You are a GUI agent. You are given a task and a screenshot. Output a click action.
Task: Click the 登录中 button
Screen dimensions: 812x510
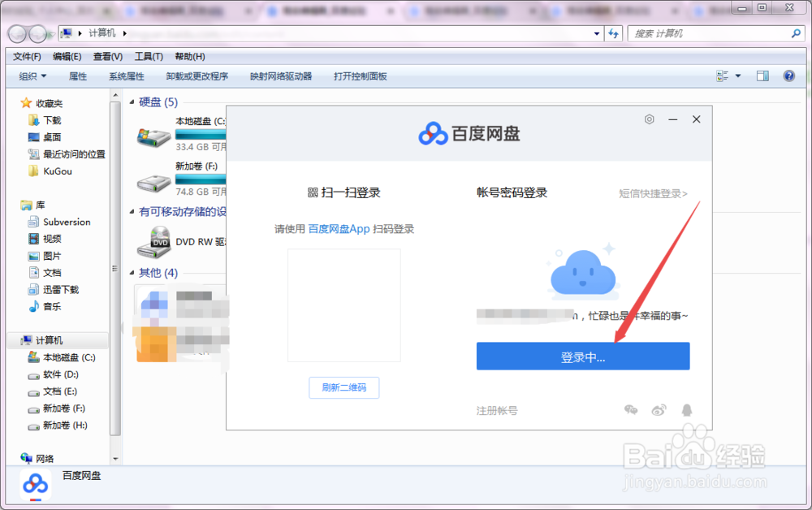582,356
